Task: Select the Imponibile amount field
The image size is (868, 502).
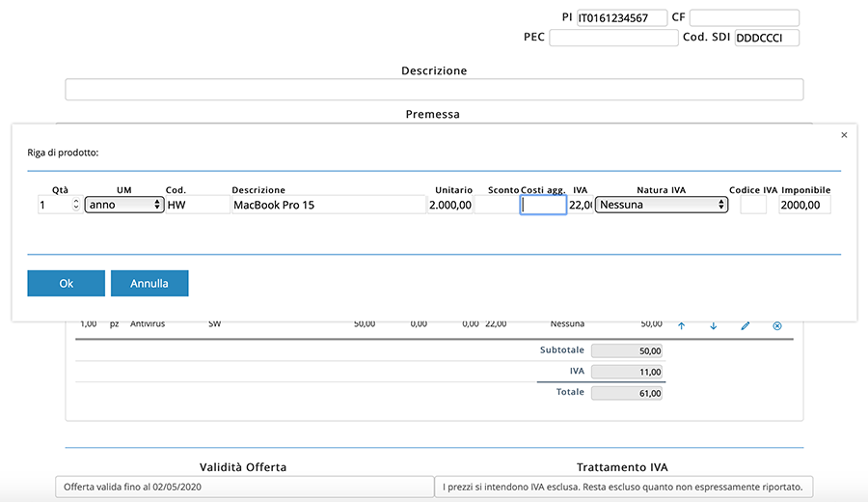Action: click(804, 205)
